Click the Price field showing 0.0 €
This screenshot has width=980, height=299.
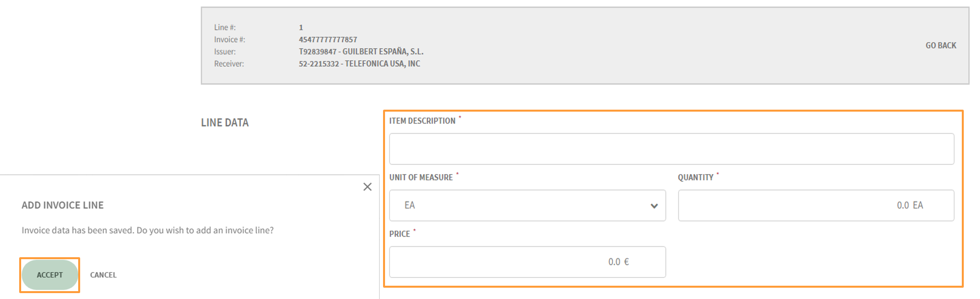tap(527, 262)
